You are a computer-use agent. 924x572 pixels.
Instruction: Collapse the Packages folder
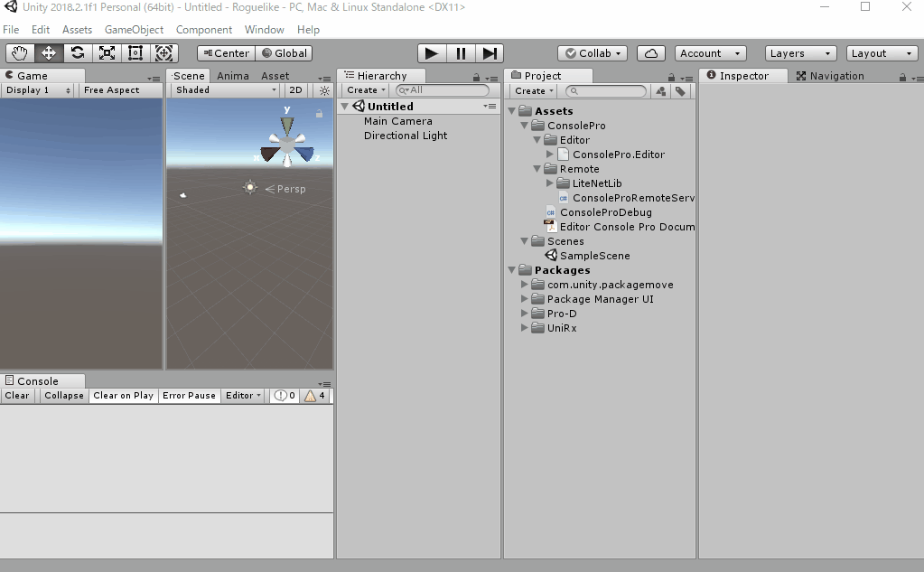click(x=512, y=270)
